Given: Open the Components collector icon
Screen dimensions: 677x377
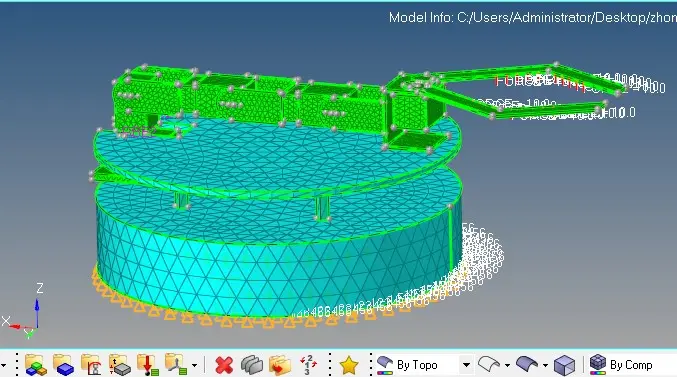Looking at the screenshot, I should 35,365.
